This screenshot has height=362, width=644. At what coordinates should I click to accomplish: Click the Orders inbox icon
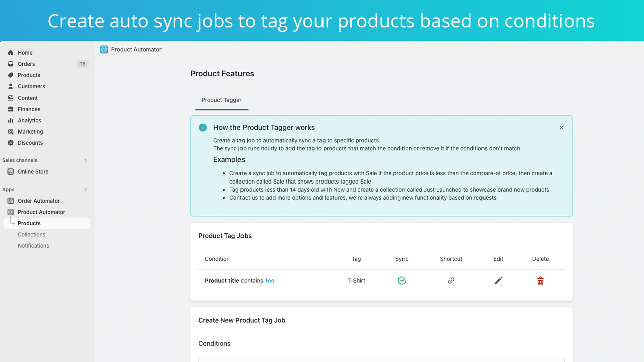[x=11, y=64]
